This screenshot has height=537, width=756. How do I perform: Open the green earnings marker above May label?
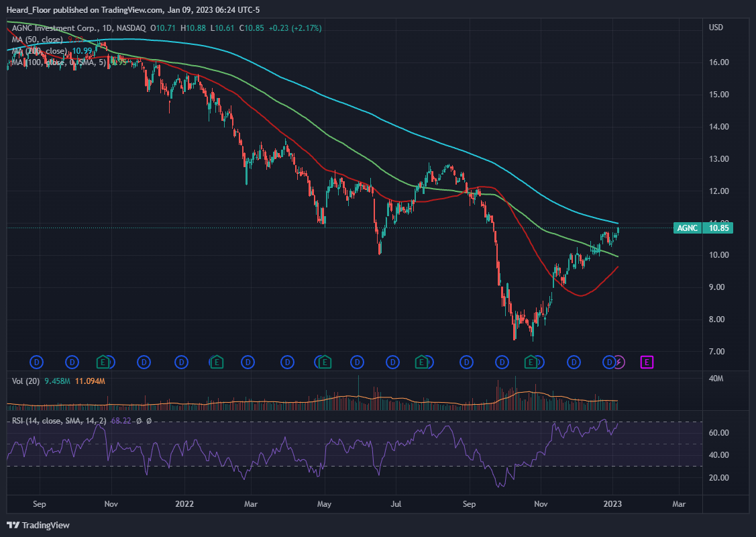pos(325,362)
